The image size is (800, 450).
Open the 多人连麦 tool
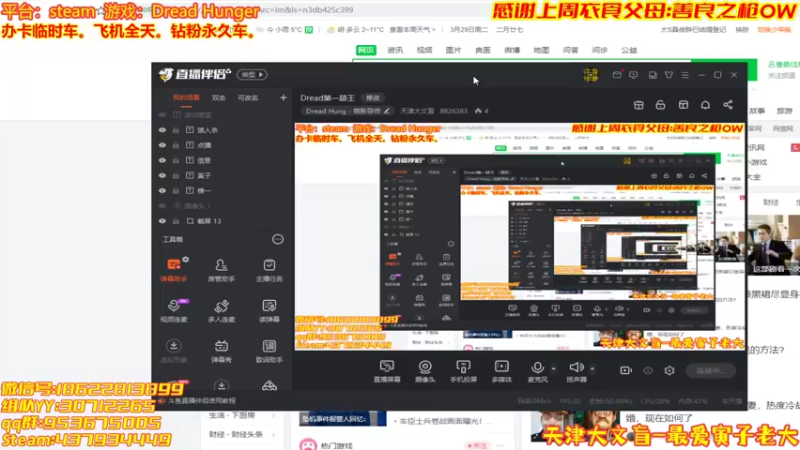[221, 310]
